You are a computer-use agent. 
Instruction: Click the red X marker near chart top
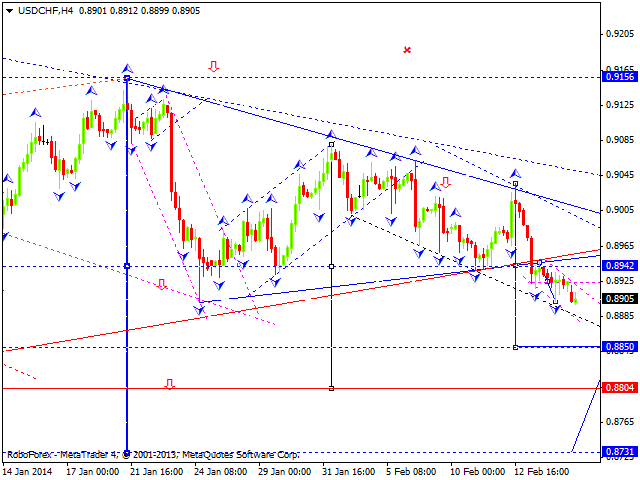point(407,49)
